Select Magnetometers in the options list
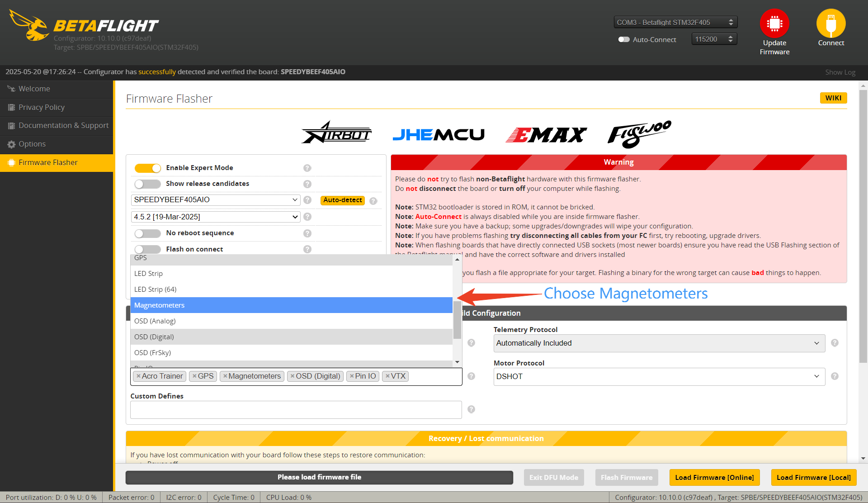Viewport: 868px width, 503px height. pyautogui.click(x=292, y=305)
